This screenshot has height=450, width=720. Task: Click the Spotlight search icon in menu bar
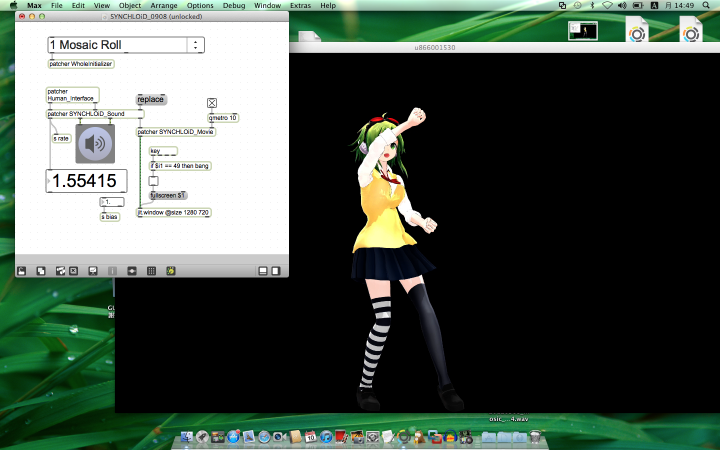pyautogui.click(x=706, y=6)
